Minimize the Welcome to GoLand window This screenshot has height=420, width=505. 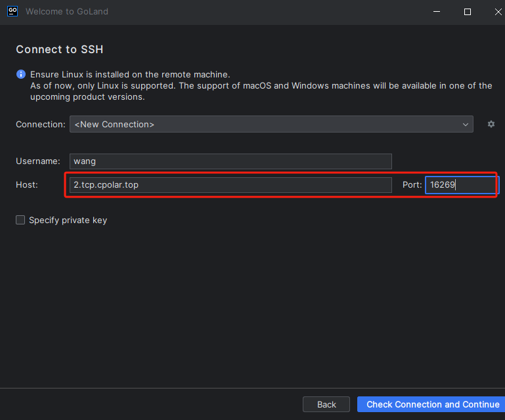point(435,12)
